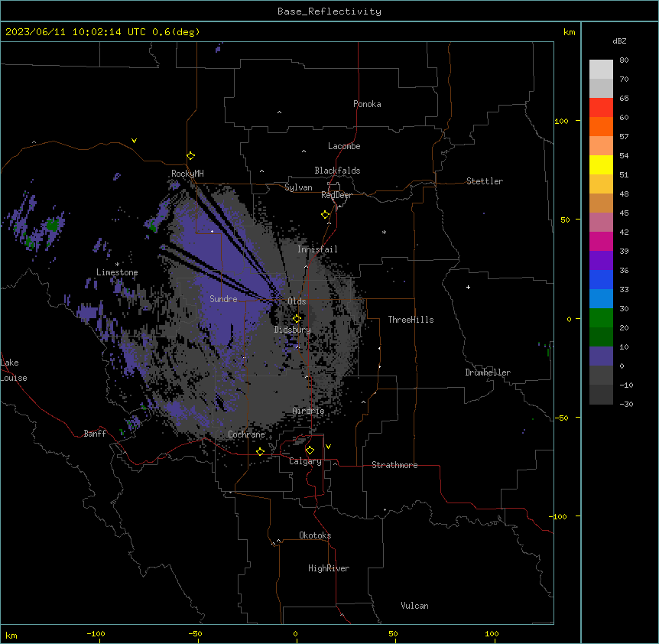
Task: Click the timestamp 2023/06/11 10:02:14 UTC
Action: (76, 32)
